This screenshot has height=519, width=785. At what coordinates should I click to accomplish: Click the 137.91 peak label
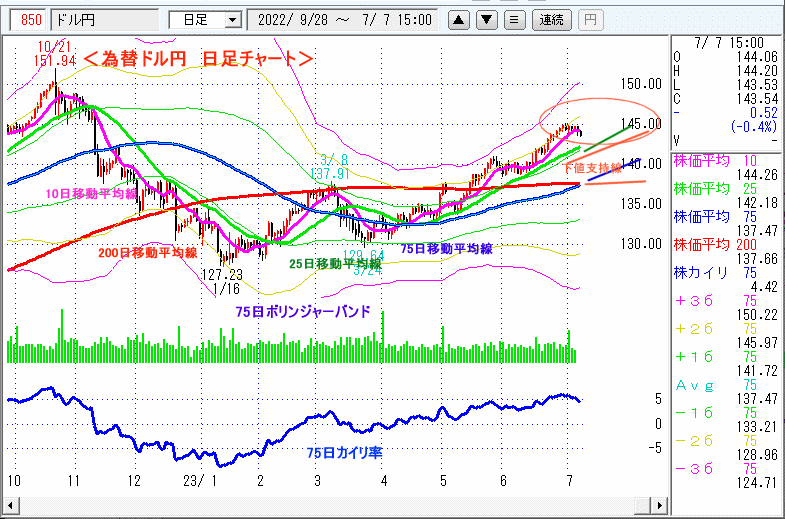tap(329, 174)
